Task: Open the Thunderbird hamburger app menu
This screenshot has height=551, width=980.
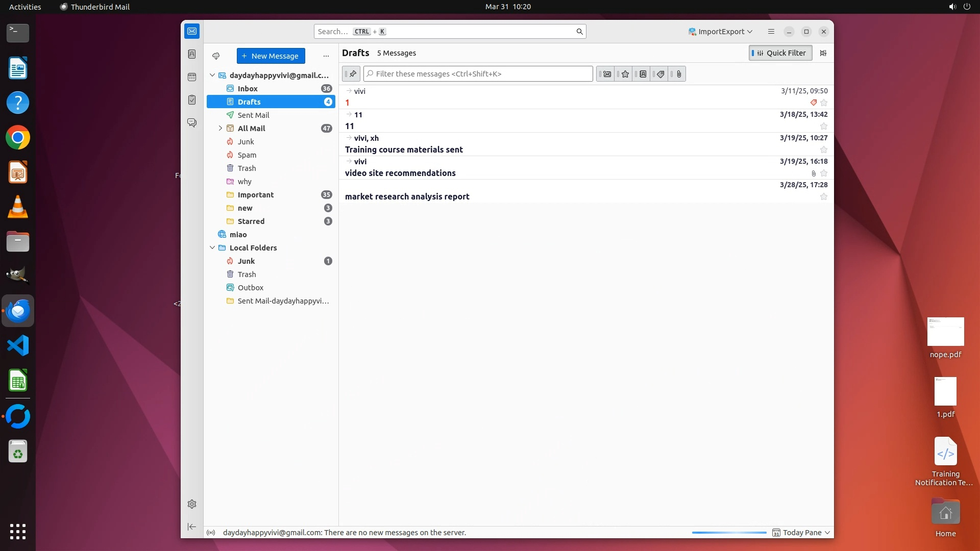Action: 771,32
